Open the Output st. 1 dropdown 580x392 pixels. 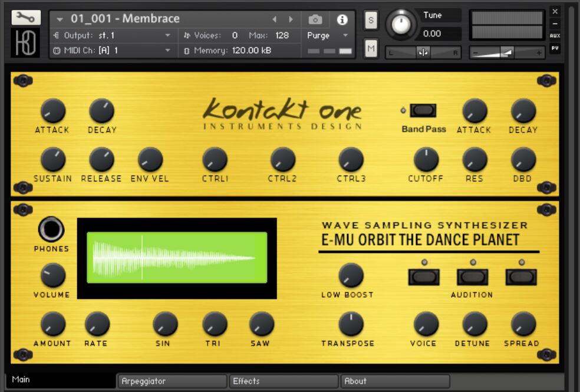(x=167, y=35)
